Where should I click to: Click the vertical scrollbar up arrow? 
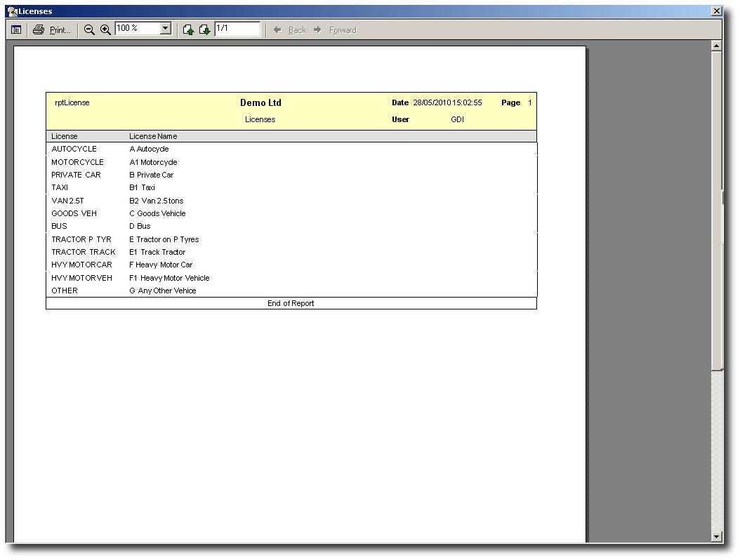[x=716, y=46]
